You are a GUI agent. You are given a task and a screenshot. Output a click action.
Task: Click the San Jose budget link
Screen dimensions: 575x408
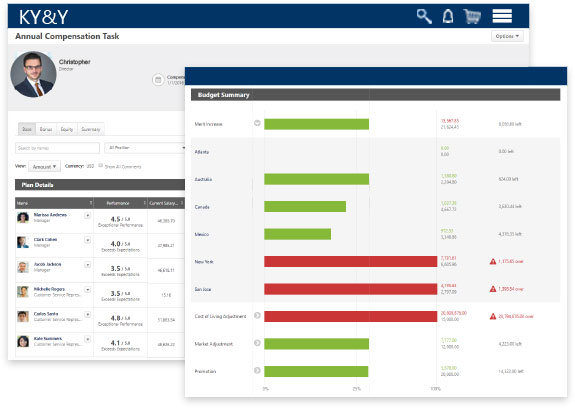203,289
